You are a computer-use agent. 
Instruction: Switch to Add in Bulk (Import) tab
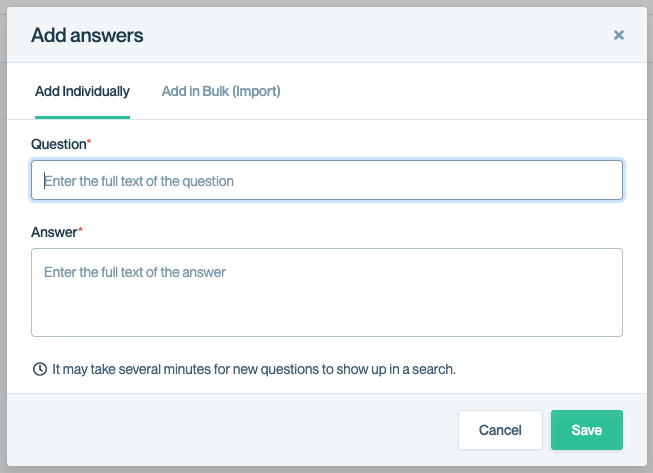221,91
